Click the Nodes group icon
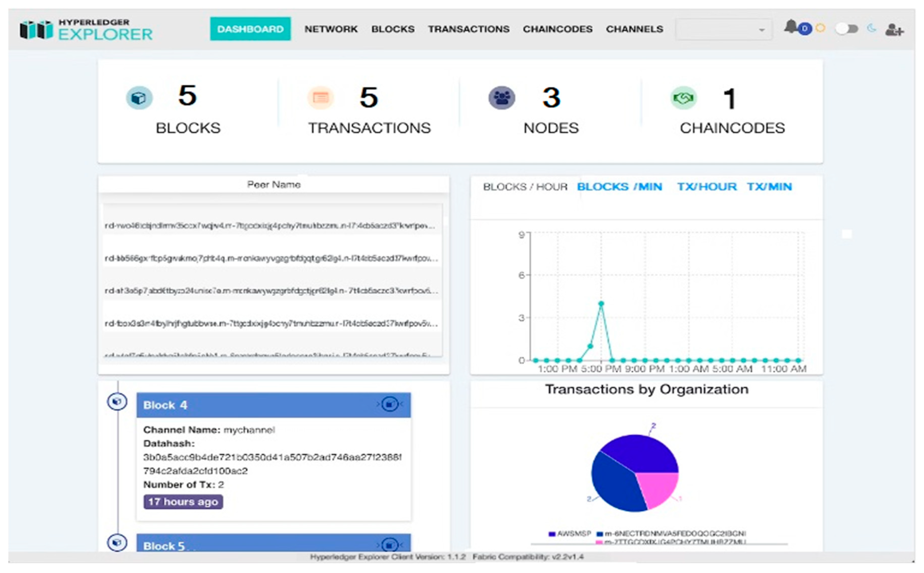This screenshot has width=924, height=573. coord(501,98)
